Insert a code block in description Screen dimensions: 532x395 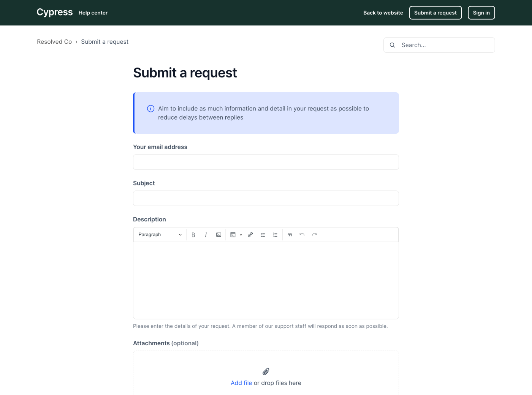[233, 235]
